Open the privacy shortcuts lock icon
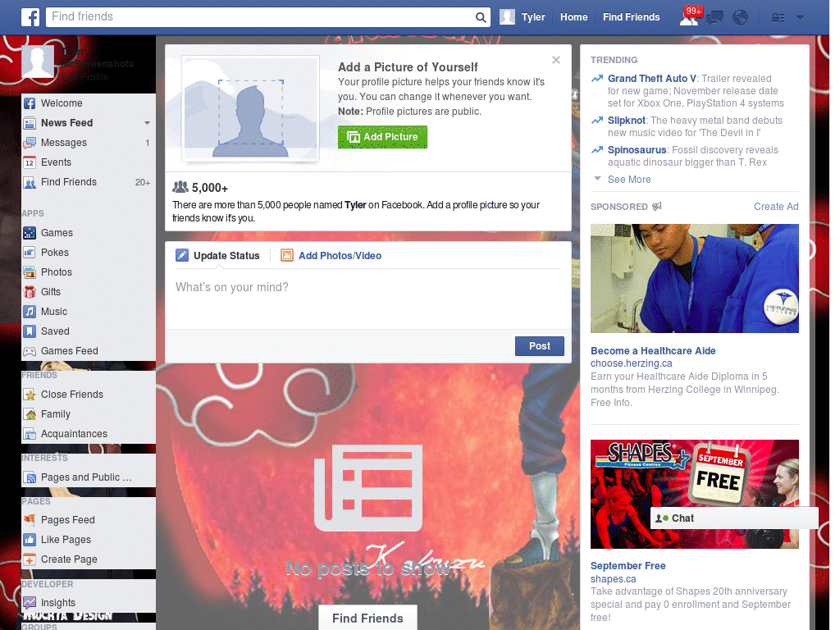This screenshot has width=840, height=630. [776, 16]
